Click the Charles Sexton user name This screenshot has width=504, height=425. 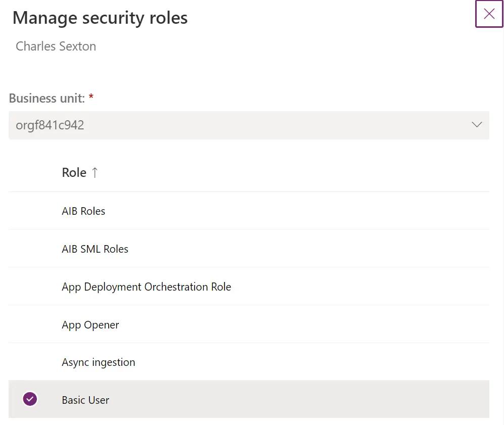click(56, 46)
